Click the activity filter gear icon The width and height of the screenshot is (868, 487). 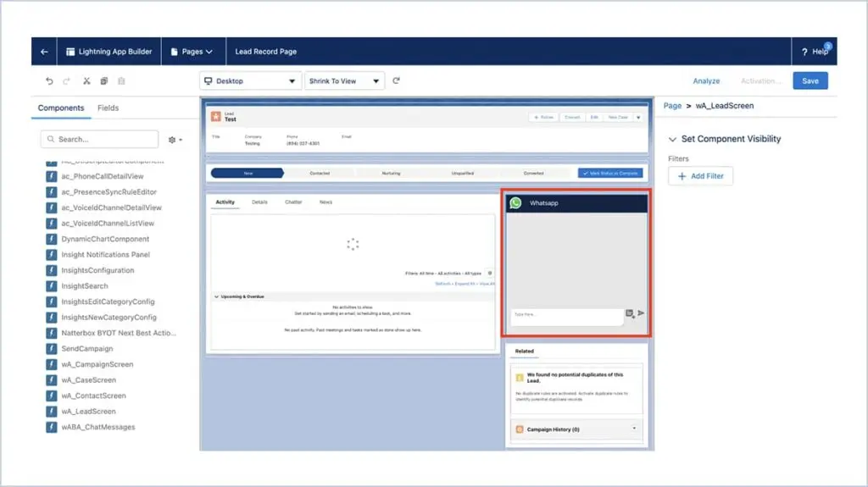coord(489,274)
